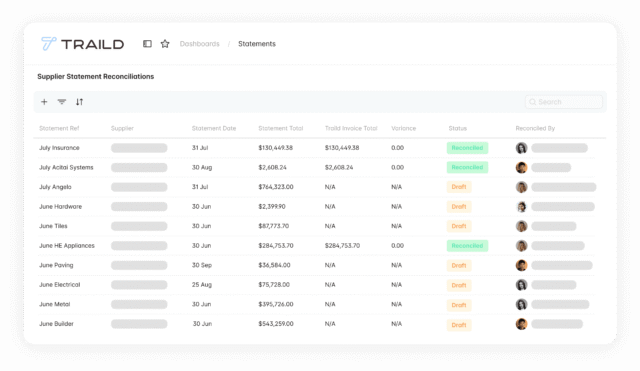Open the June Tiles statement
Viewport: 640px width, 371px height.
[53, 226]
